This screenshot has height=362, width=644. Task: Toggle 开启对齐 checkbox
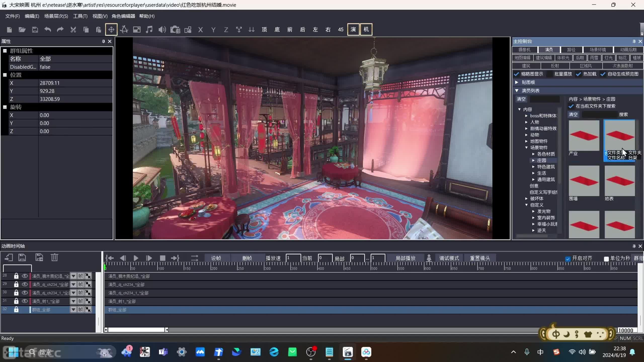[568, 259]
